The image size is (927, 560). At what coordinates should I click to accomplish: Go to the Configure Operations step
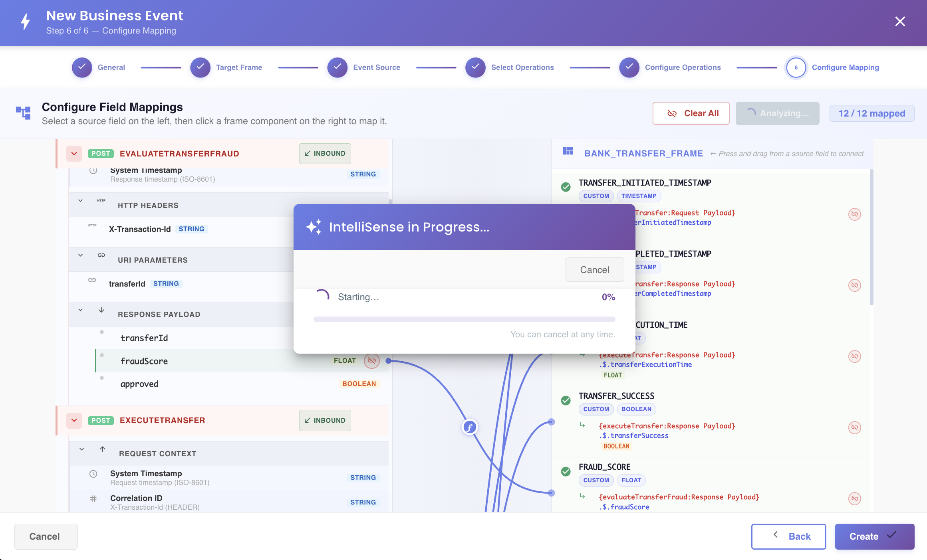pos(670,67)
